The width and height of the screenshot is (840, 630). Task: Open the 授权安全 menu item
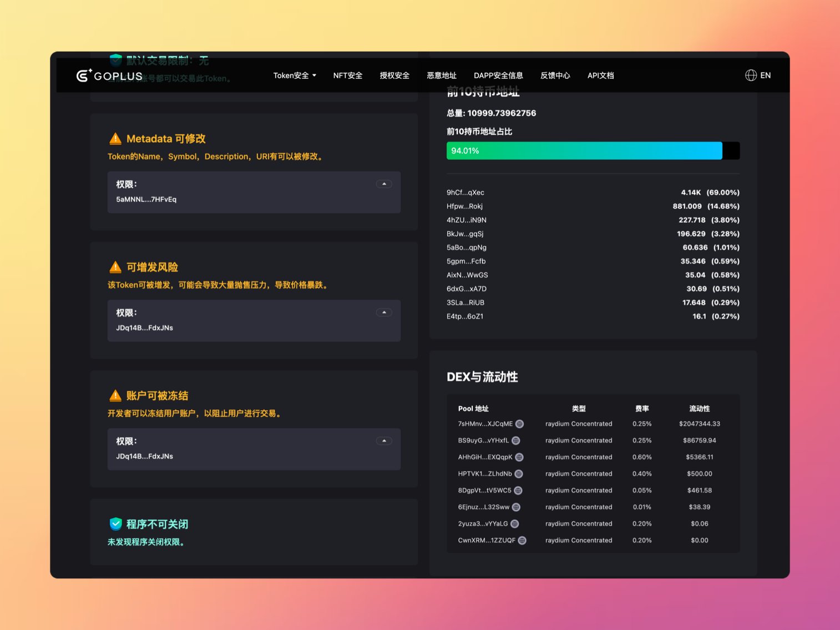coord(394,75)
